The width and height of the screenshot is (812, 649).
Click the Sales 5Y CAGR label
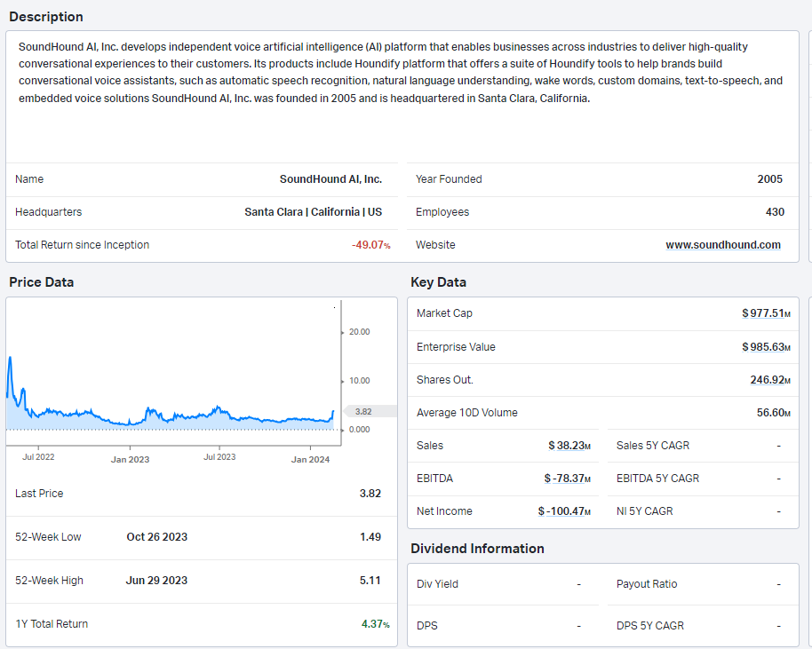tap(652, 445)
